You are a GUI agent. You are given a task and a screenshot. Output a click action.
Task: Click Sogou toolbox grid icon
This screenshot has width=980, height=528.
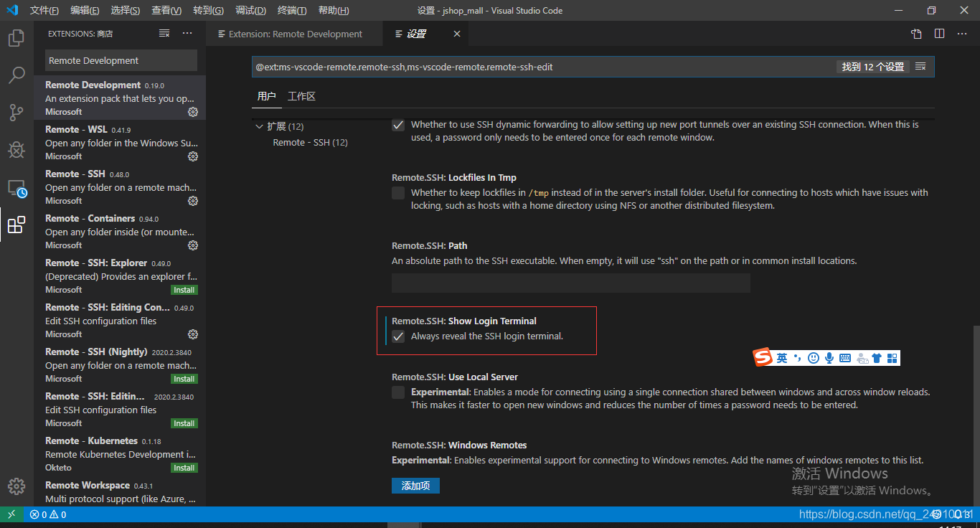[892, 357]
